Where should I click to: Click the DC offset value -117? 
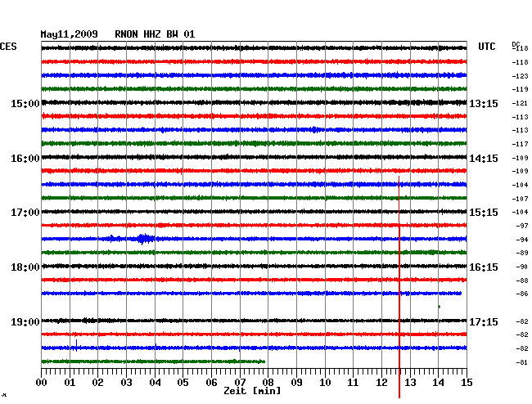520,144
